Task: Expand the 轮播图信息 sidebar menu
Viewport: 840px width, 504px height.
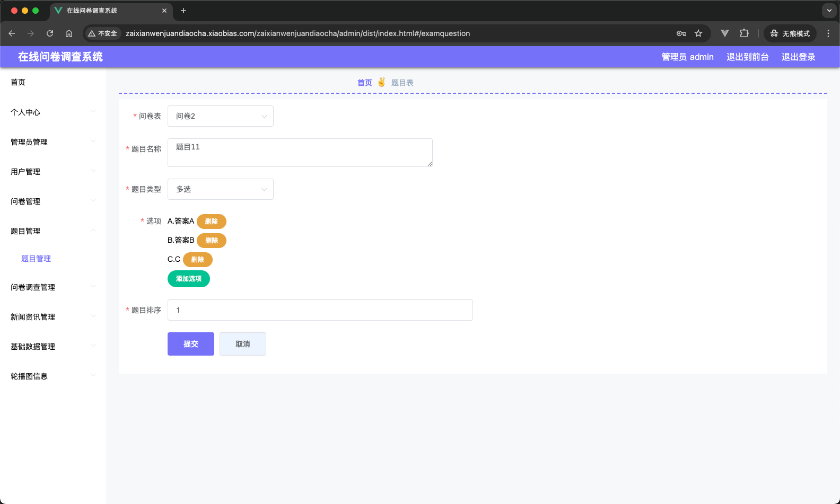Action: [x=53, y=376]
